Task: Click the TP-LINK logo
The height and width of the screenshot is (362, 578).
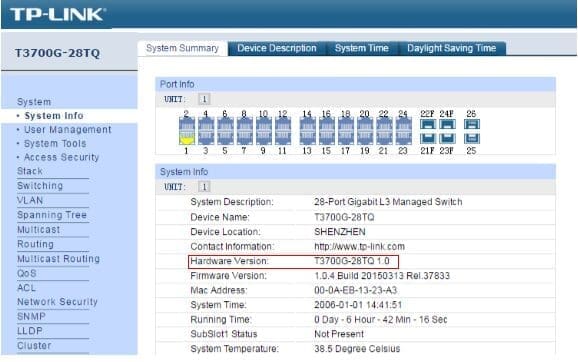Action: (x=58, y=14)
